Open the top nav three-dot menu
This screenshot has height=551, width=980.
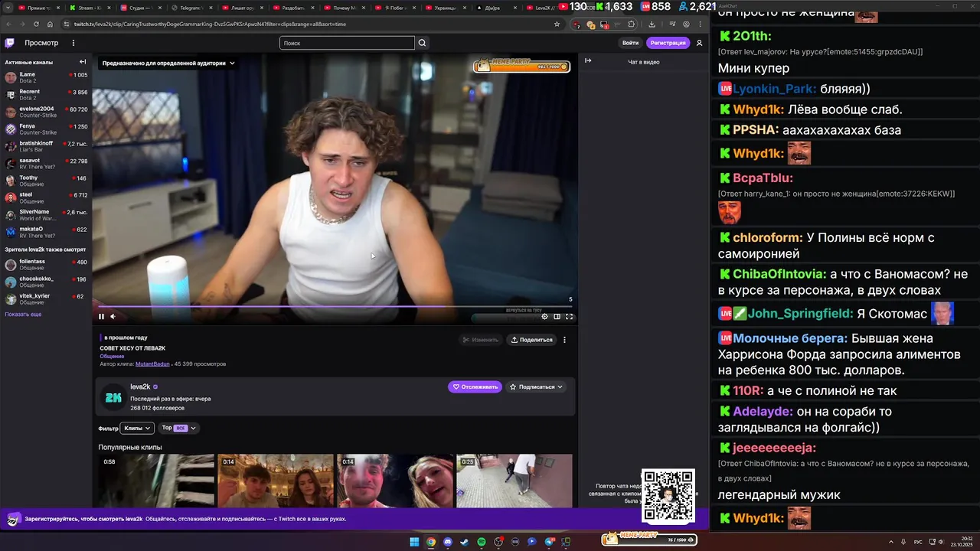pyautogui.click(x=73, y=43)
